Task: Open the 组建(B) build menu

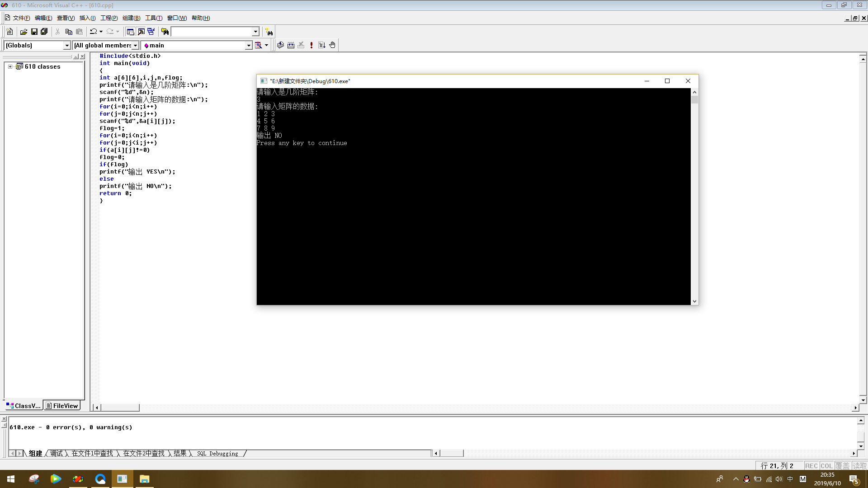Action: point(131,18)
